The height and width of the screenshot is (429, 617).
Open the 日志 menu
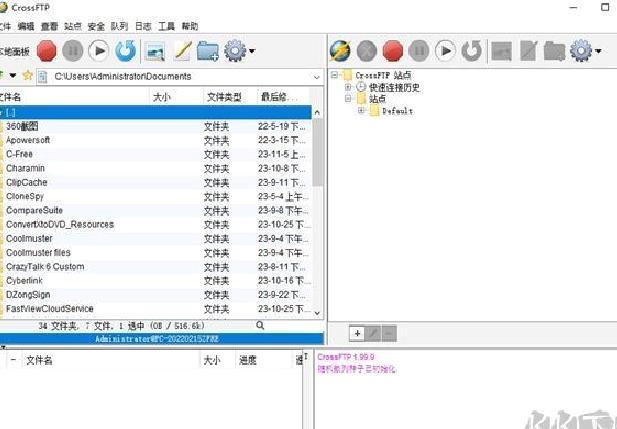(143, 26)
